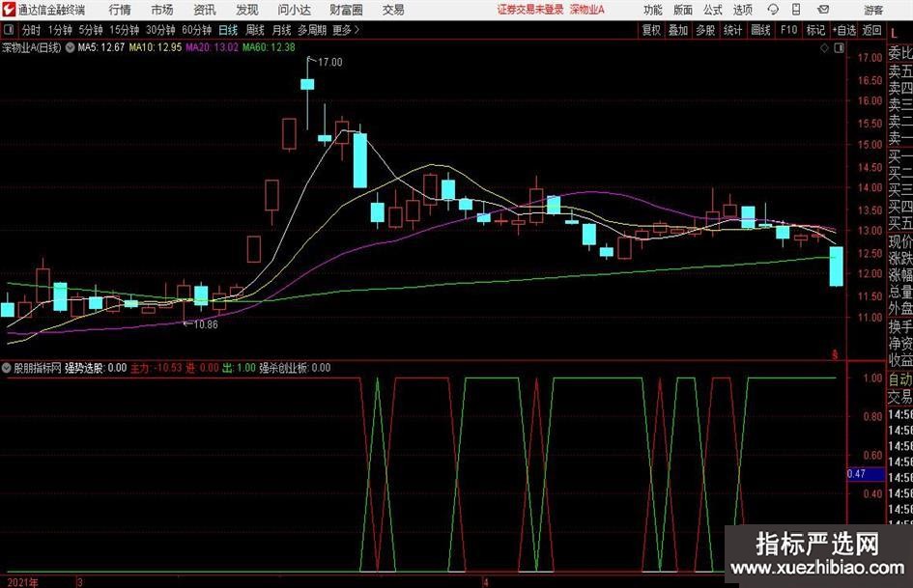Select the 日线 daily period tab
The width and height of the screenshot is (913, 588).
click(228, 30)
